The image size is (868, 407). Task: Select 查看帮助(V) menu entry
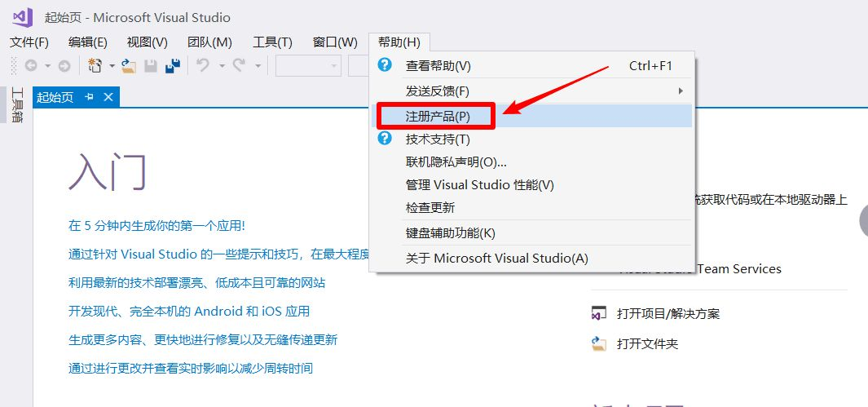532,66
